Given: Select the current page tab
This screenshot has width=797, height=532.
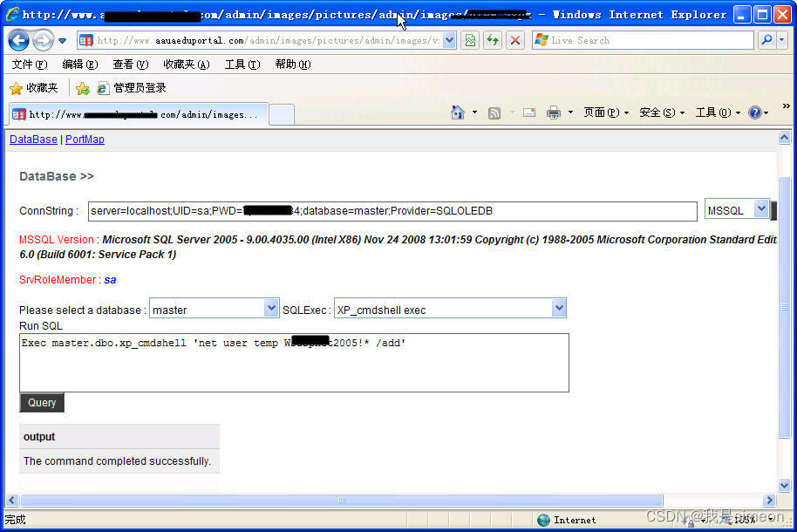Looking at the screenshot, I should 139,114.
